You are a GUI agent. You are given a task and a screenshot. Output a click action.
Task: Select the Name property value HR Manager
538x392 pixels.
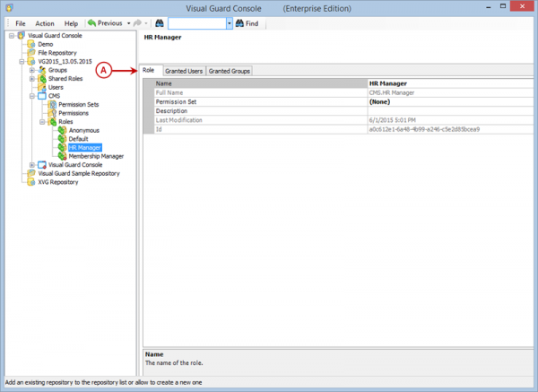click(x=450, y=83)
